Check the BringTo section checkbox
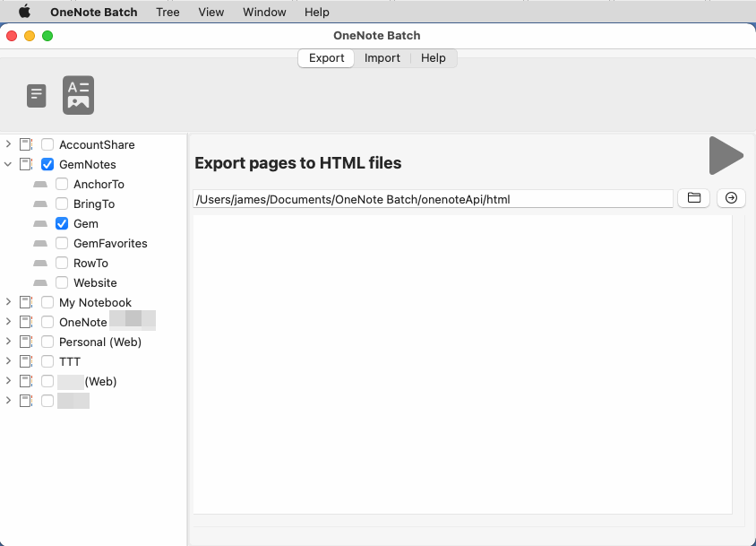The image size is (756, 546). (62, 204)
